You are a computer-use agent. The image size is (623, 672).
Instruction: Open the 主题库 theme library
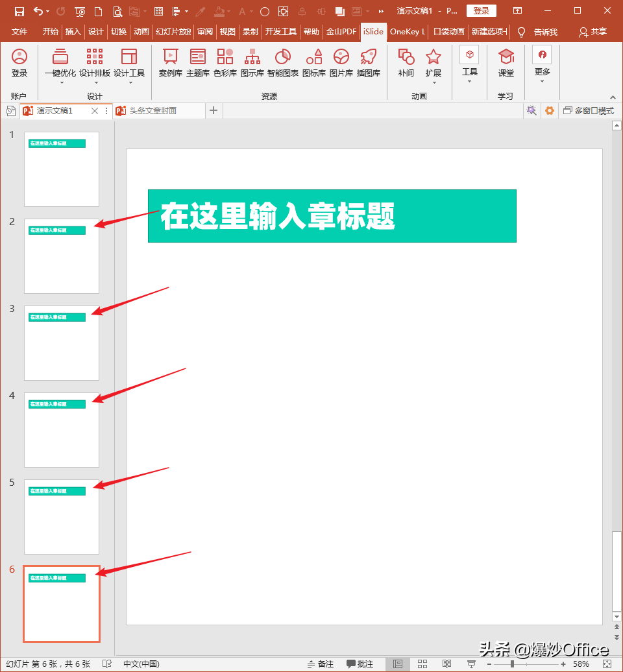click(198, 62)
